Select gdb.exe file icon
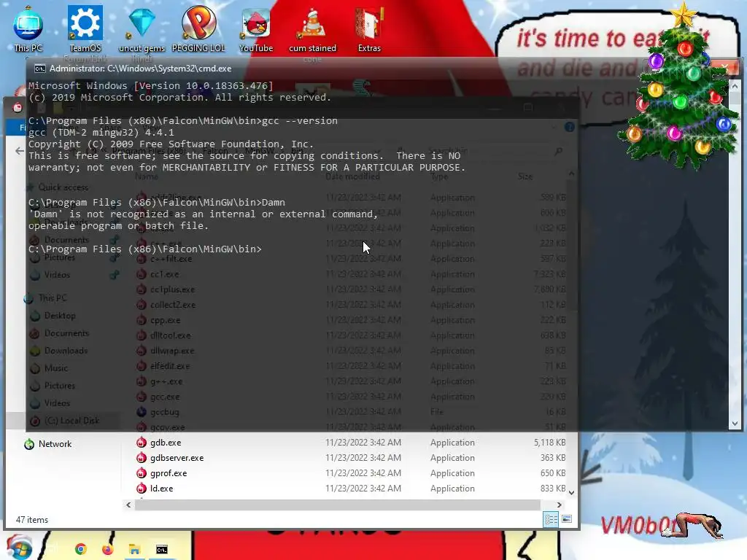747x560 pixels. click(142, 443)
